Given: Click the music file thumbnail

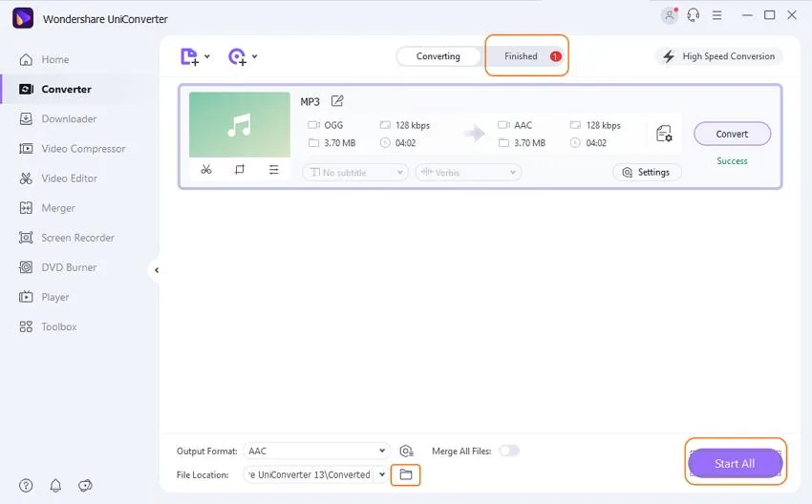Looking at the screenshot, I should (240, 125).
